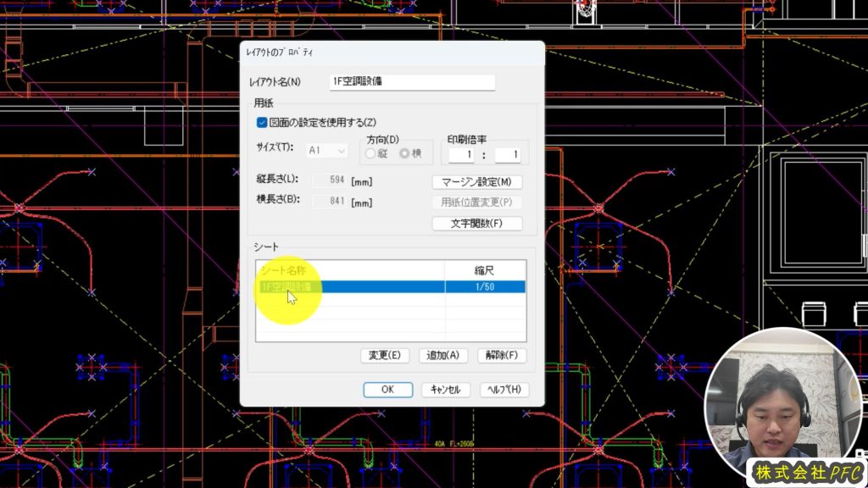Add a sheet with 追加 button
This screenshot has width=868, height=488.
click(443, 355)
